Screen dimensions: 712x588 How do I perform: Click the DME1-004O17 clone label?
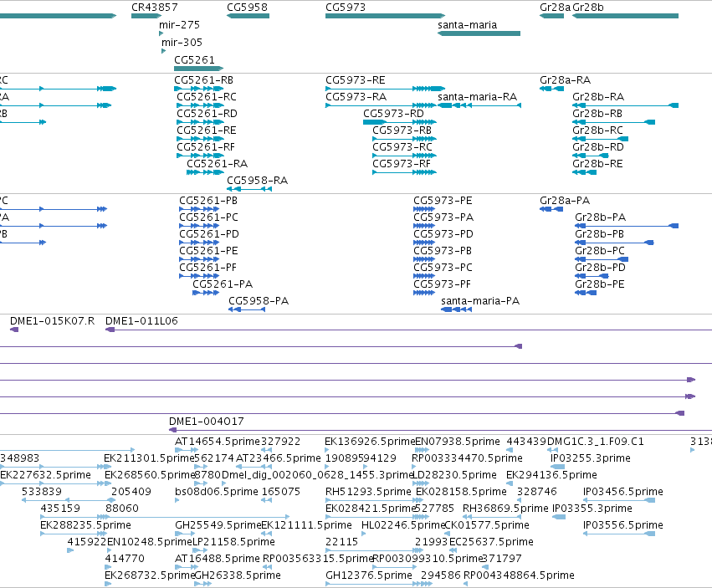point(207,422)
